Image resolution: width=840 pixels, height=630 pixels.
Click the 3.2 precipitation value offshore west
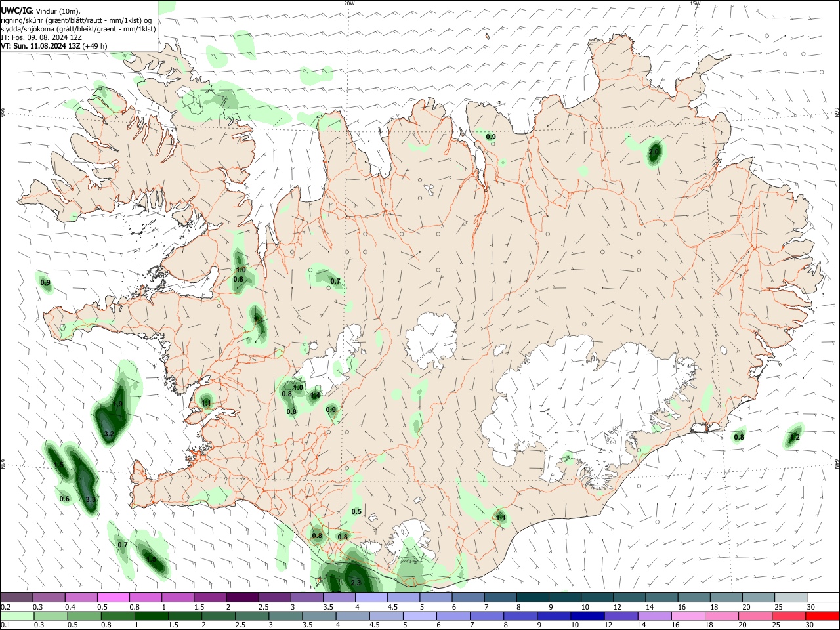point(109,434)
